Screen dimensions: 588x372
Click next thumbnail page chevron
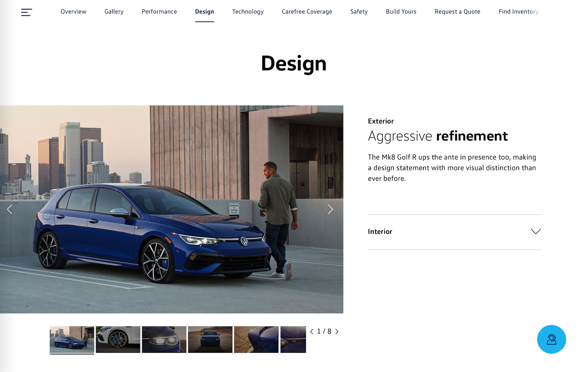[x=337, y=332]
